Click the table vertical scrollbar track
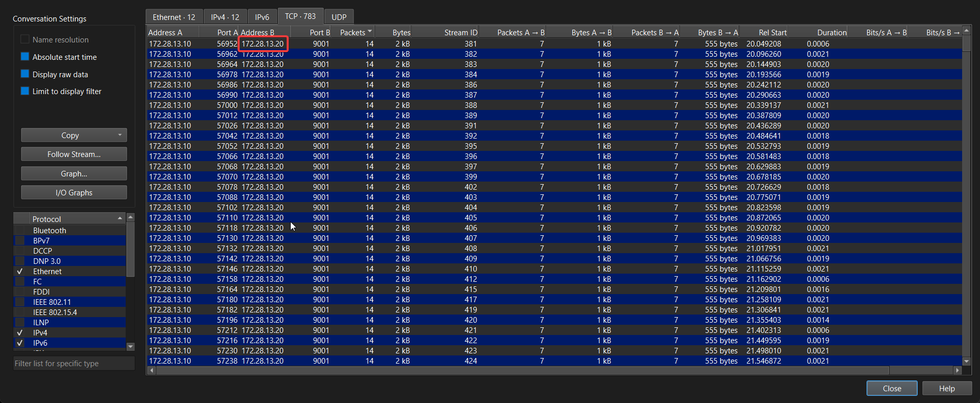Viewport: 980px width, 403px height. click(966, 205)
